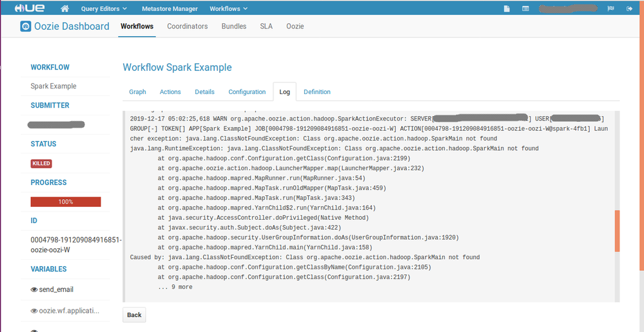Image resolution: width=644 pixels, height=332 pixels.
Task: Click log line beginning java.lang.RuntimeException
Action: (x=335, y=148)
